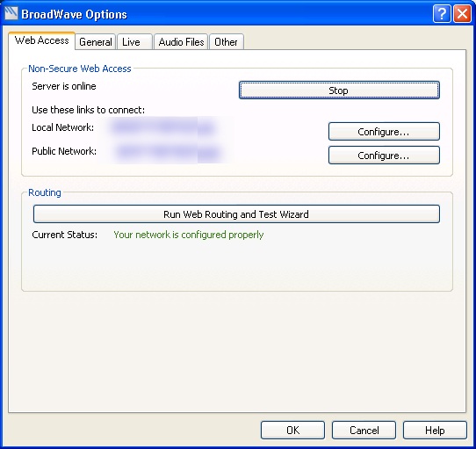Click the 'Local Network:' label
Screen dimensions: 476x449
coord(63,127)
